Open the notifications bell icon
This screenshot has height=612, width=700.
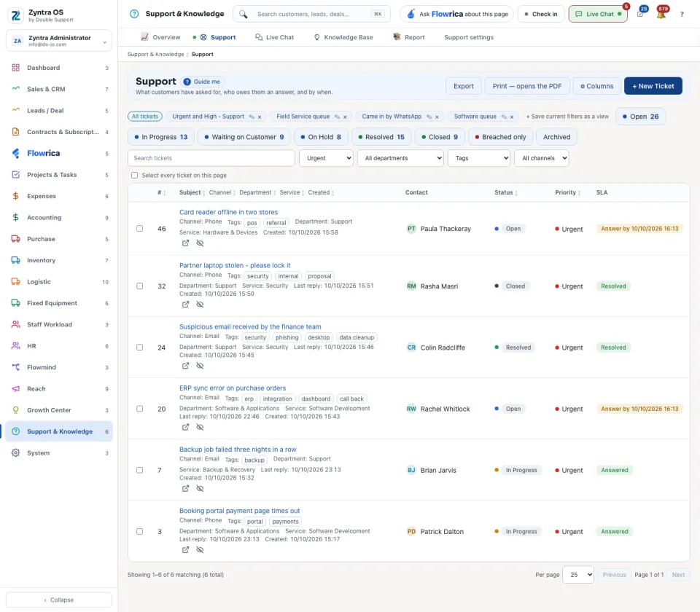[661, 15]
